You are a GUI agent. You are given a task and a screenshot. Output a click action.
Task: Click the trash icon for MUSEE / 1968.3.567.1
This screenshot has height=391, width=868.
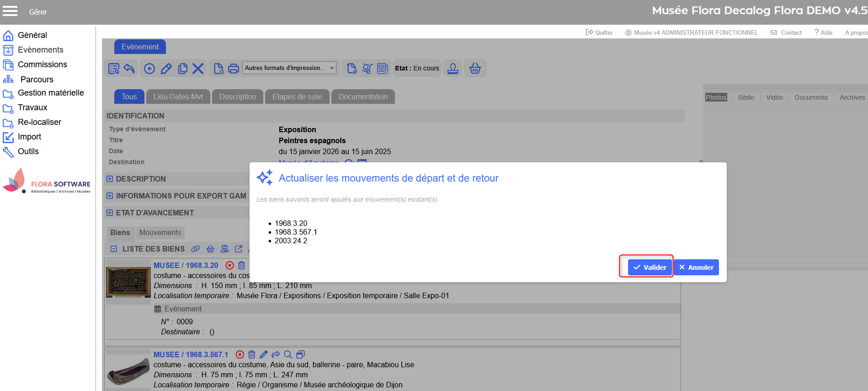[252, 354]
